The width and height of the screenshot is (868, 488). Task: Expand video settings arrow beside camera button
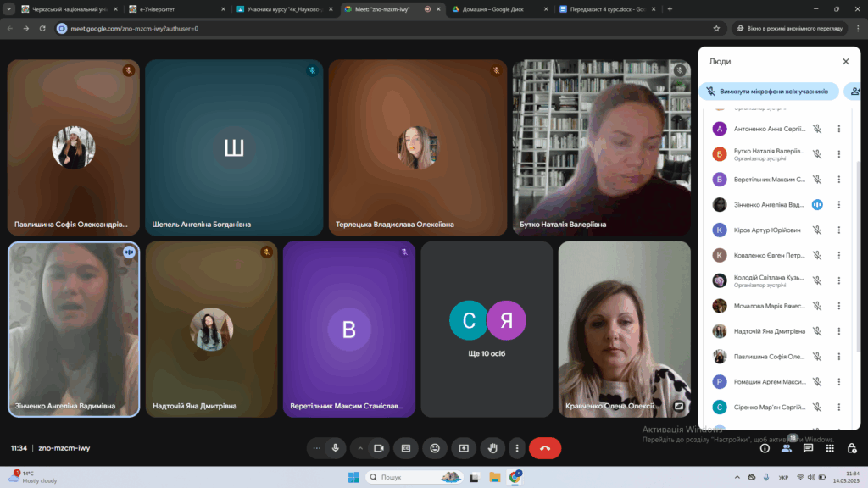coord(360,447)
